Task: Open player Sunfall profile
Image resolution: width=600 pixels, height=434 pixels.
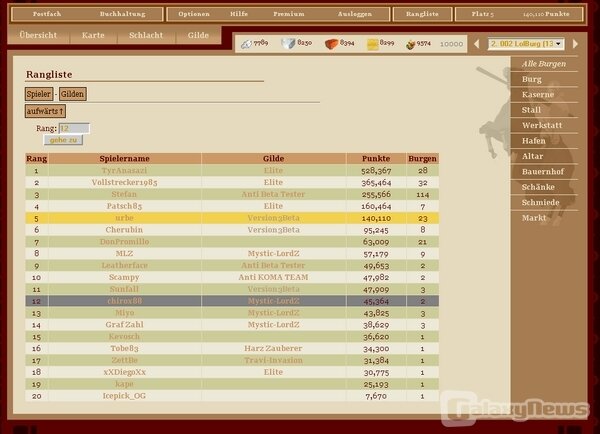Action: pyautogui.click(x=124, y=289)
